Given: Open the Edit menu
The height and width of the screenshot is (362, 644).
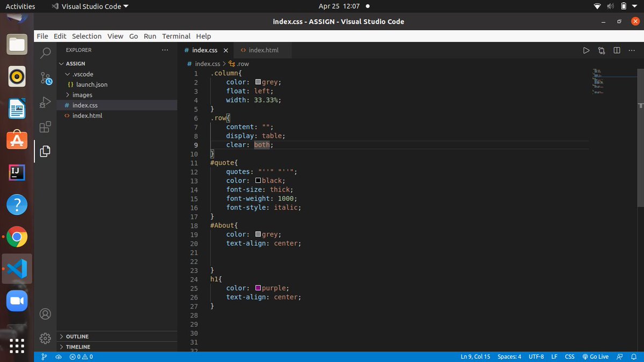Looking at the screenshot, I should [60, 36].
